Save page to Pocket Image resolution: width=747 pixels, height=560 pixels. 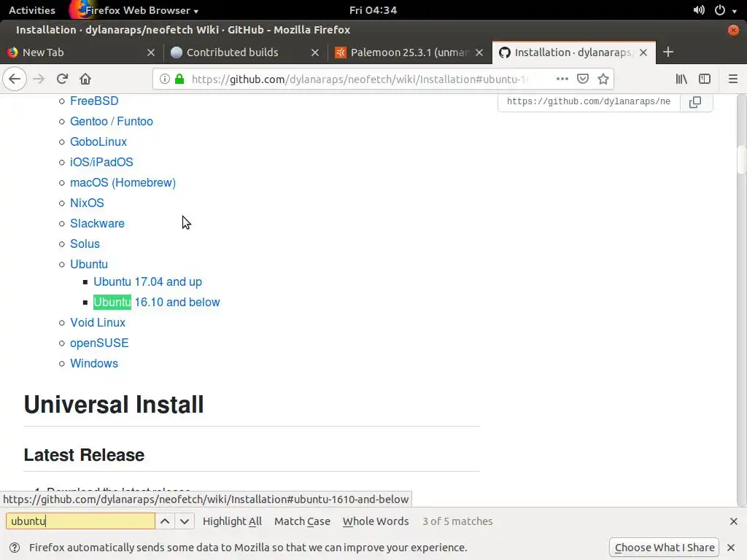coord(583,79)
